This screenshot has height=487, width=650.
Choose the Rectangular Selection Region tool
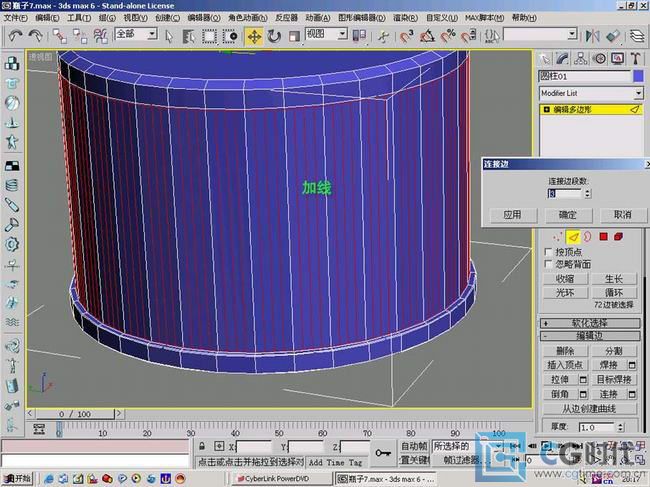[209, 36]
